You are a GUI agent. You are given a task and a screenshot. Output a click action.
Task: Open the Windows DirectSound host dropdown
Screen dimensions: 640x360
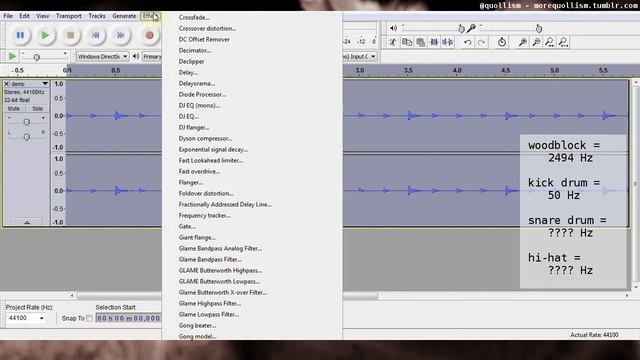coord(102,56)
